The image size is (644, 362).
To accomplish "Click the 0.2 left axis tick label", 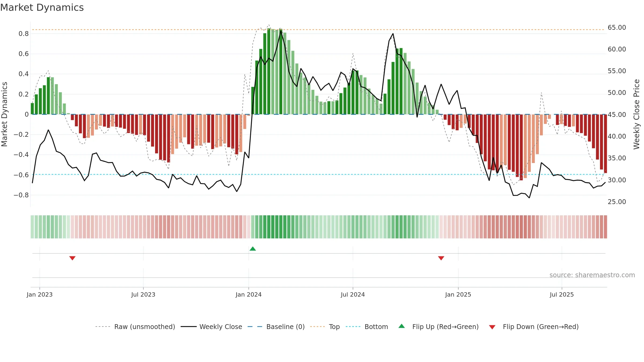I will [24, 94].
